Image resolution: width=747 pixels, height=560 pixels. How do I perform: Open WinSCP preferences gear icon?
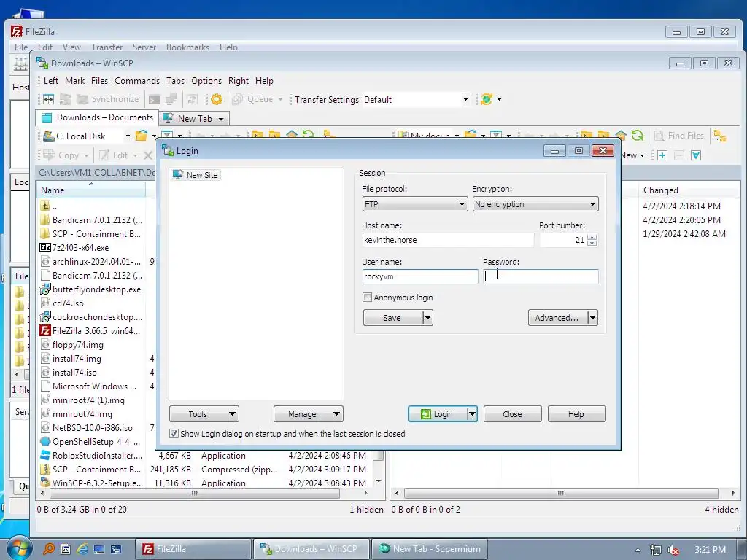click(x=216, y=99)
